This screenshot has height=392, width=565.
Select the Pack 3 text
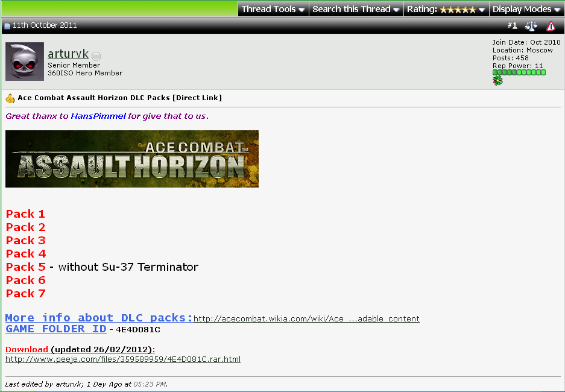[25, 241]
